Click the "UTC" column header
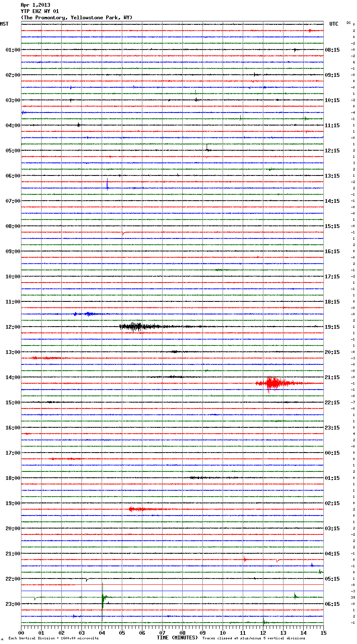The height and width of the screenshot is (644, 357). click(x=334, y=24)
